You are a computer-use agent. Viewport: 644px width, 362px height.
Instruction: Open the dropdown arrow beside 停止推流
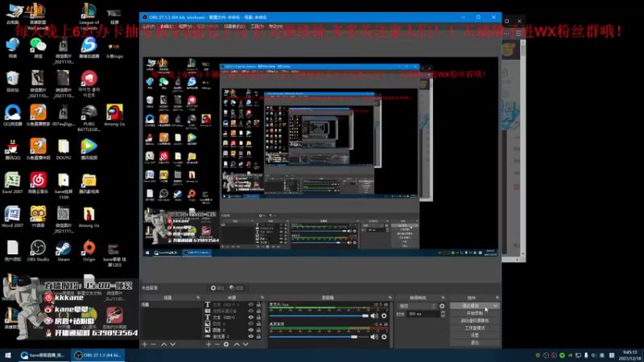(x=496, y=306)
